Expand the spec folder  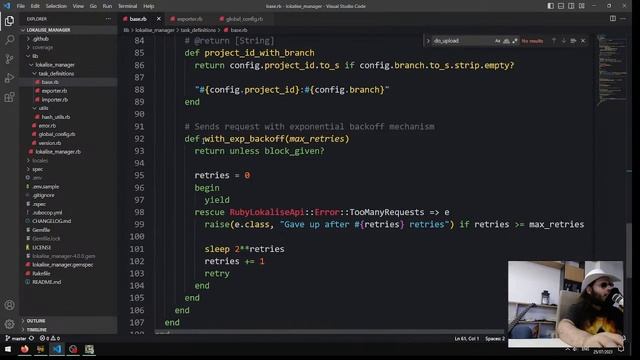38,169
